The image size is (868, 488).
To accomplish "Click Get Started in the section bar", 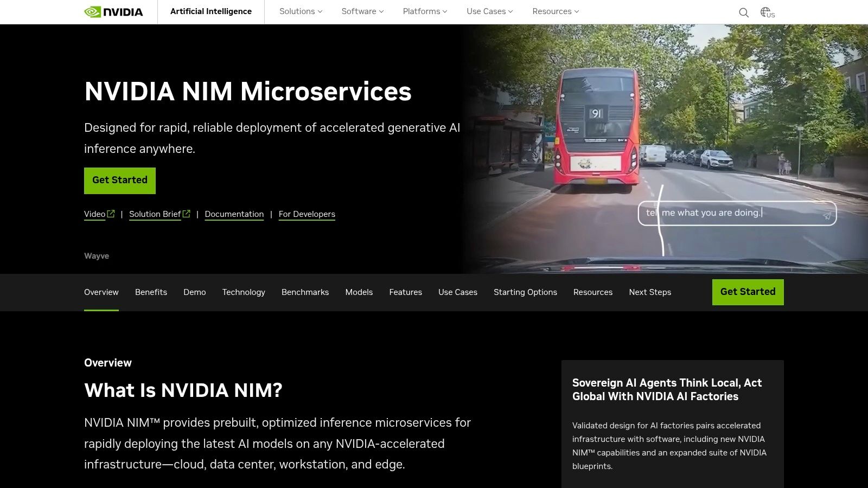I will click(748, 292).
